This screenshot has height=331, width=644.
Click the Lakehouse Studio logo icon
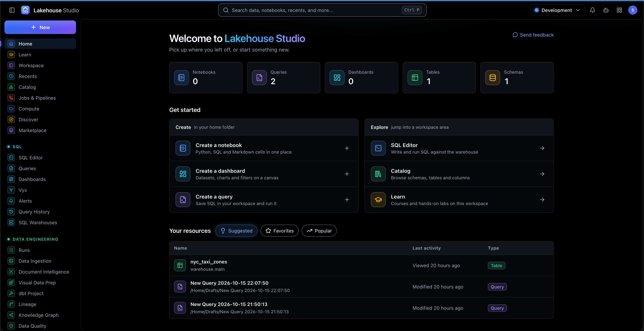(x=25, y=10)
